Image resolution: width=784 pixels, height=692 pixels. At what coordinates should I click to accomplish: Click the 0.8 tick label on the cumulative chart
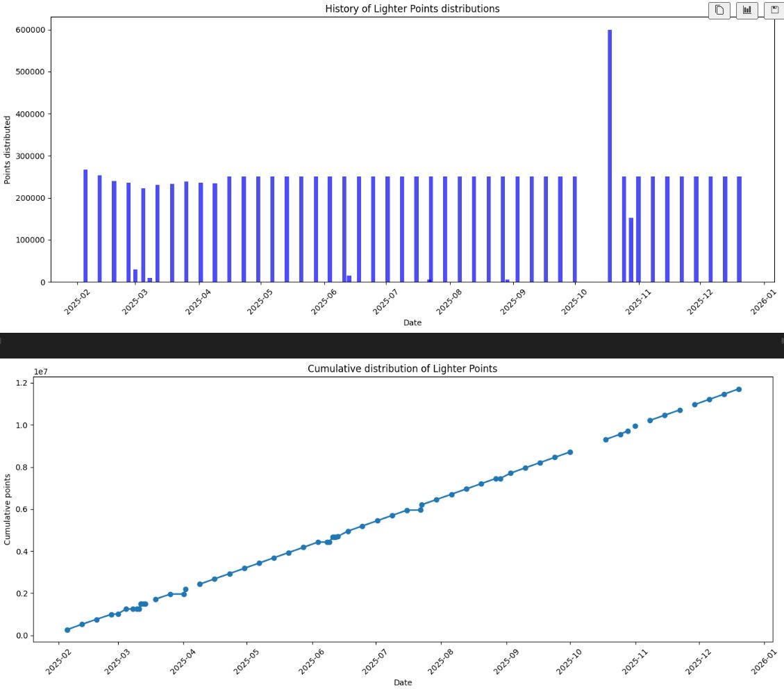coord(22,468)
